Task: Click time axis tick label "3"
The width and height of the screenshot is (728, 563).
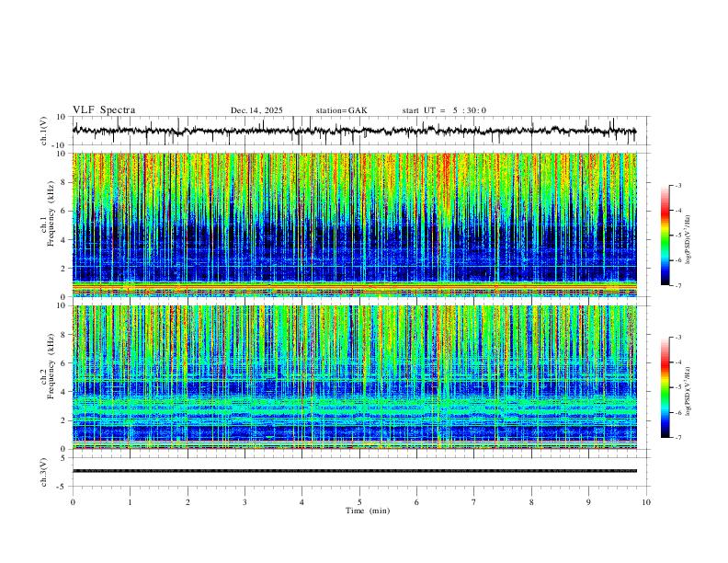Action: click(245, 502)
